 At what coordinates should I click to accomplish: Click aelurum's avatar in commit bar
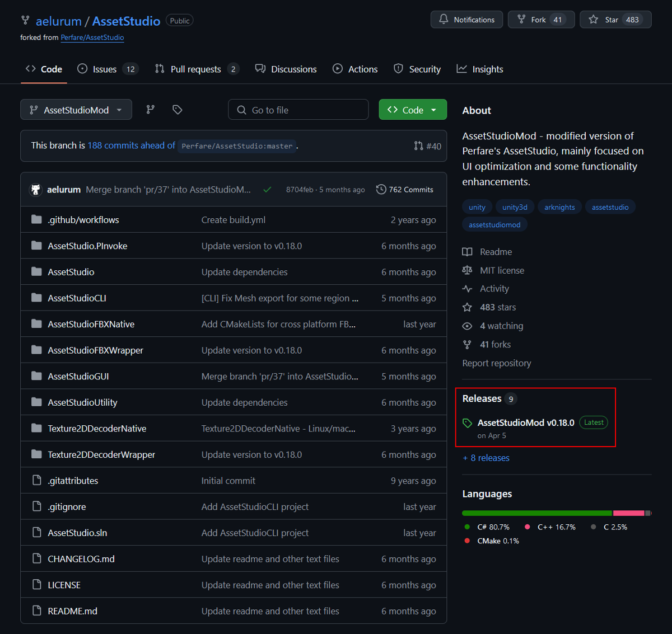pyautogui.click(x=36, y=190)
